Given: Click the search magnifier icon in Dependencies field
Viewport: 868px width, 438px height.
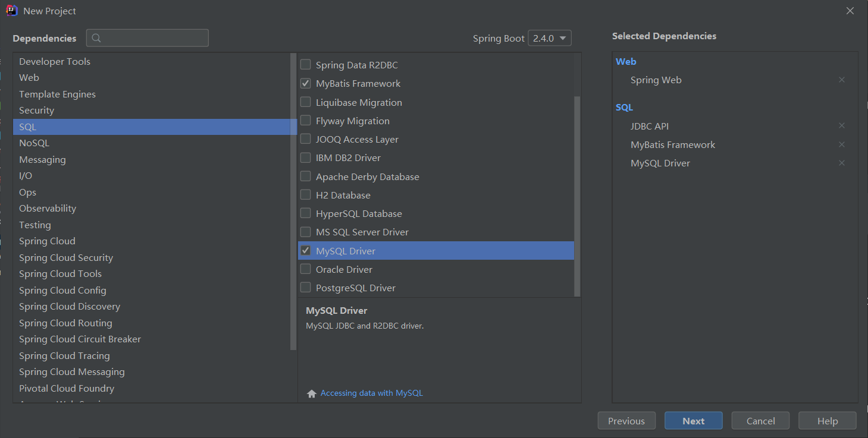Looking at the screenshot, I should (96, 38).
